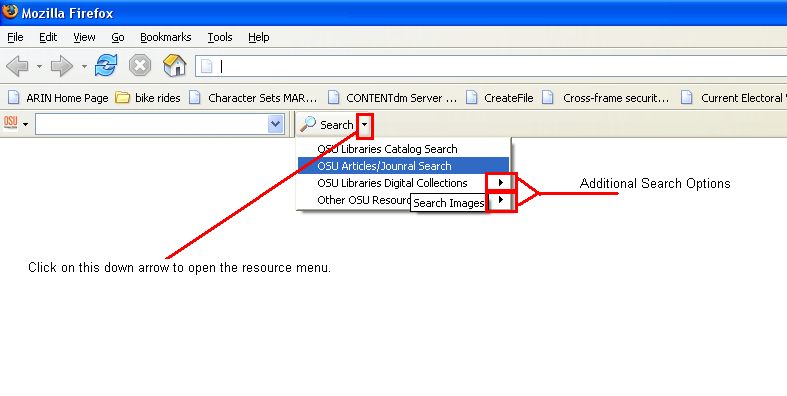787x396 pixels.
Task: Select OSU Libraries Catalog Search
Action: coord(404,149)
